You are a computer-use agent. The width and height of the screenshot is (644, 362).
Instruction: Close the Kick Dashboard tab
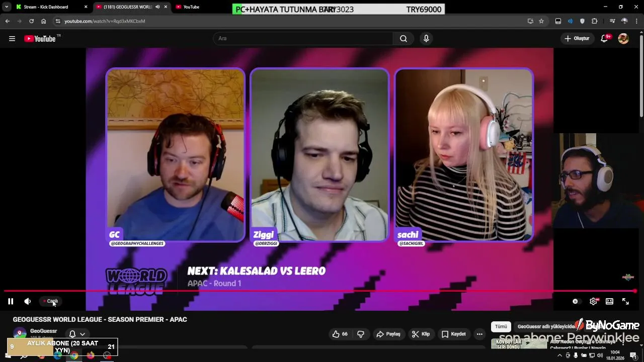(x=86, y=7)
